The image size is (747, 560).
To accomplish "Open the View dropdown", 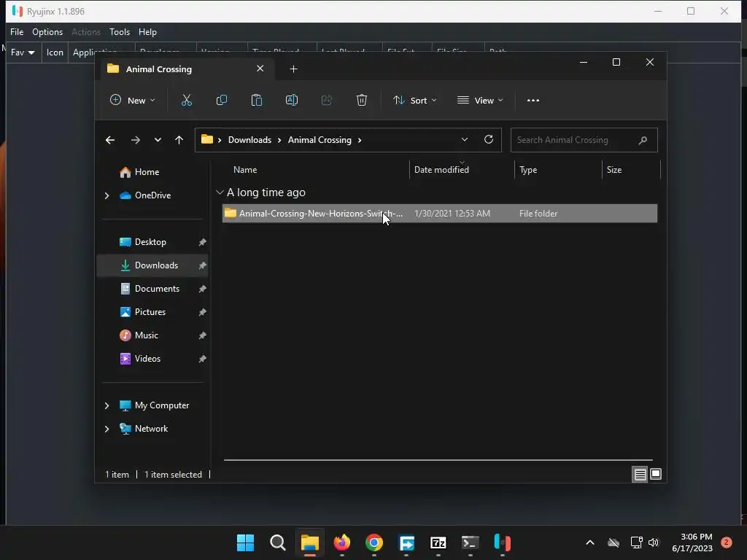I will (480, 101).
